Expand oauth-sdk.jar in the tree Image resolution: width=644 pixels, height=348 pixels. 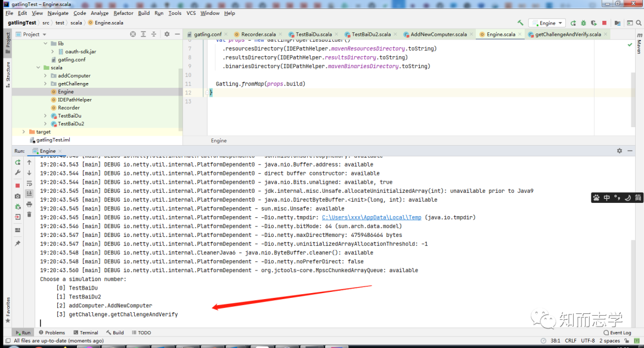coord(52,51)
